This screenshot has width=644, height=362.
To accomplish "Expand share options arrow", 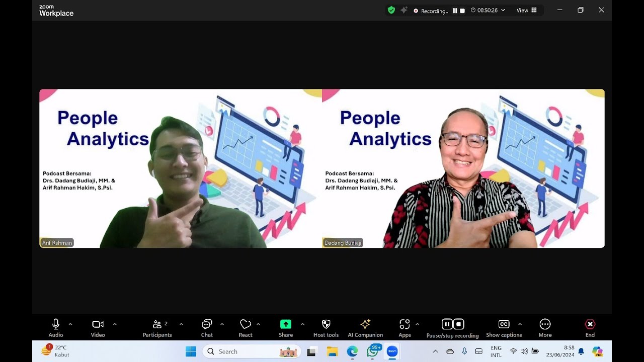I will point(302,324).
